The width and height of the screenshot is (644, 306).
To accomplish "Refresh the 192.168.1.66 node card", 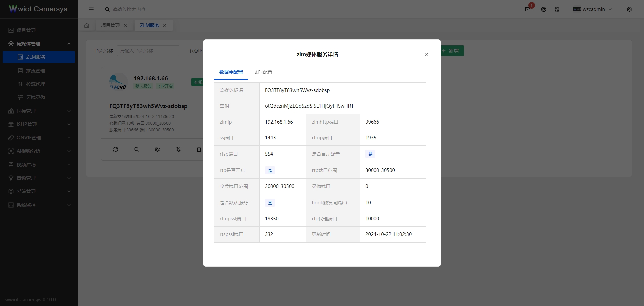I will click(x=115, y=149).
